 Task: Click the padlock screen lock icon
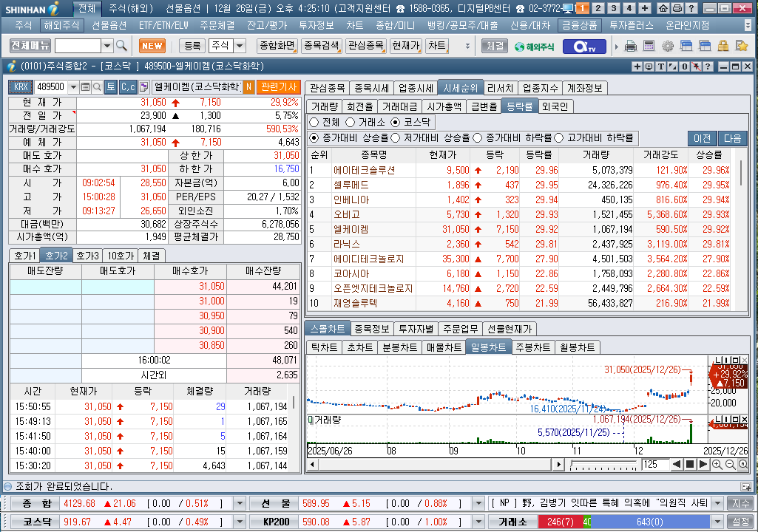coord(723,46)
